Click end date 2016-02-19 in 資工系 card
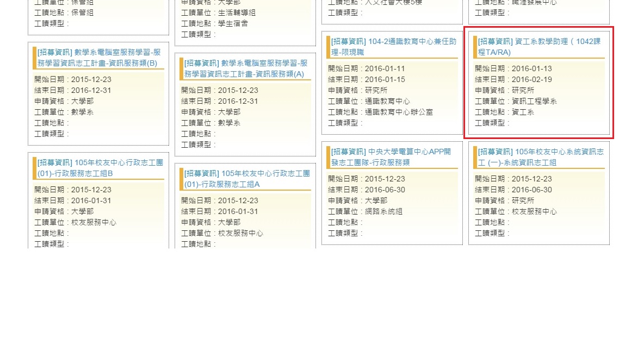Viewport: 644px width, 352px height. click(x=531, y=79)
